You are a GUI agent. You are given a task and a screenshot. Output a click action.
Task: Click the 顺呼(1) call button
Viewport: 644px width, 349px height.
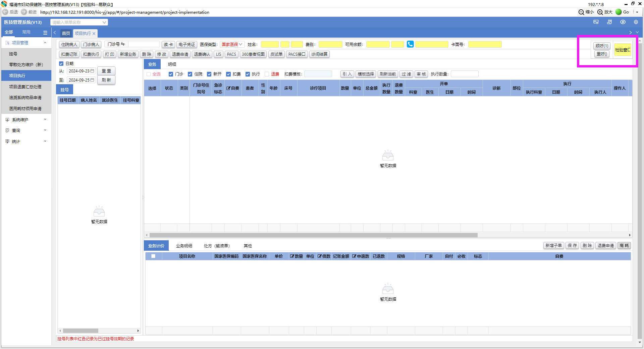click(x=602, y=46)
